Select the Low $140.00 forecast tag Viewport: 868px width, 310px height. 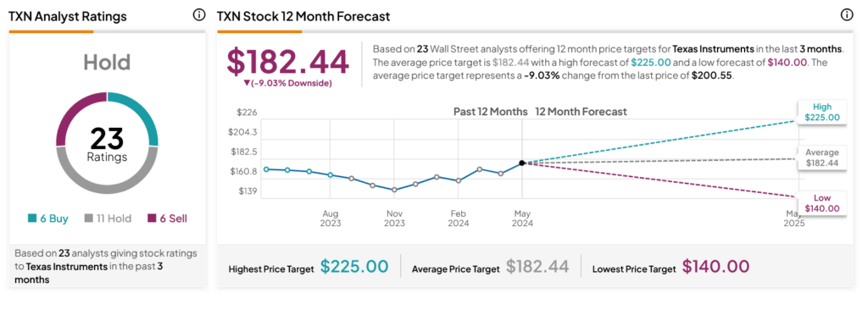pyautogui.click(x=821, y=203)
